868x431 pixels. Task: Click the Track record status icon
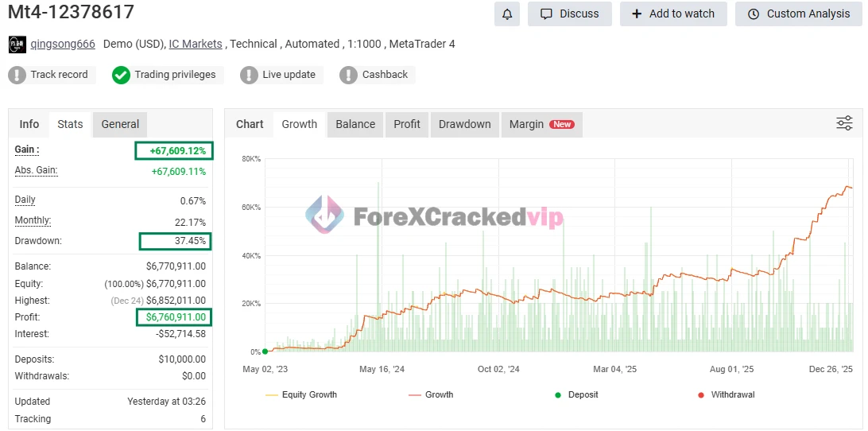(x=17, y=75)
